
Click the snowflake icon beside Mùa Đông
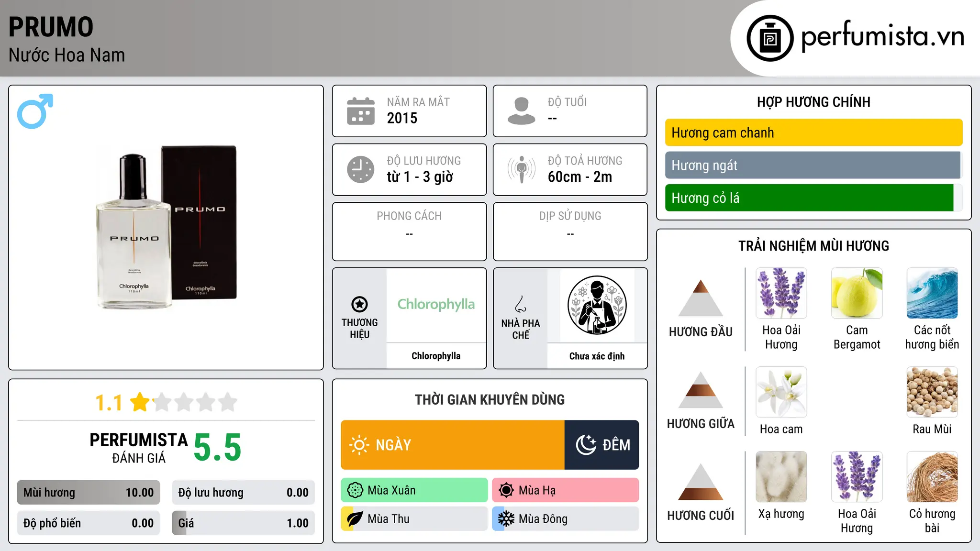[506, 519]
